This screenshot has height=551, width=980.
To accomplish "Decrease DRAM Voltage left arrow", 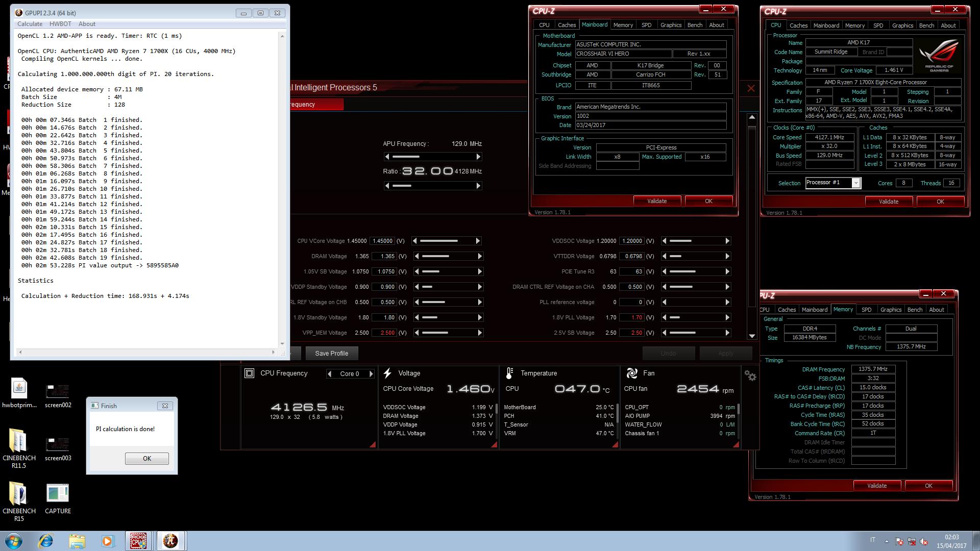I will click(x=417, y=256).
